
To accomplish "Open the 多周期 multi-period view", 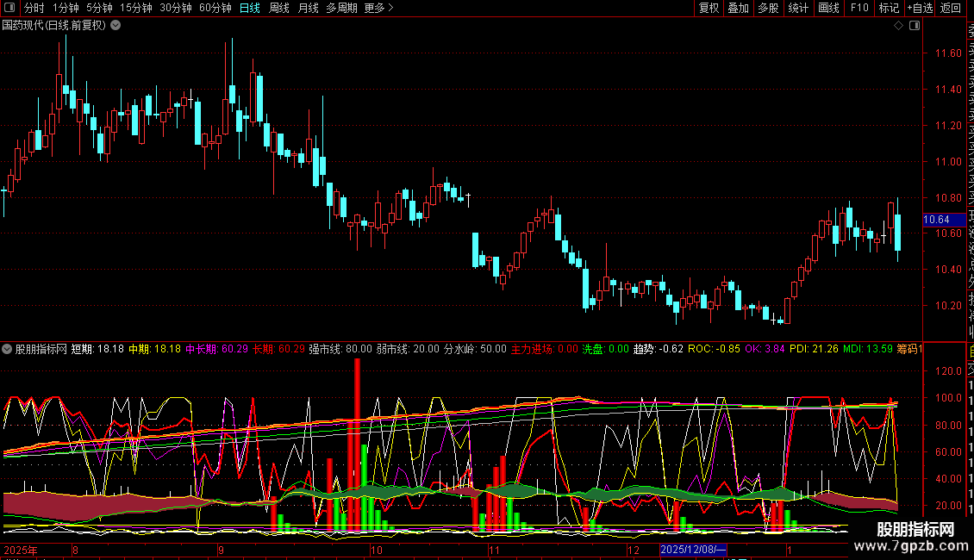I will [342, 8].
